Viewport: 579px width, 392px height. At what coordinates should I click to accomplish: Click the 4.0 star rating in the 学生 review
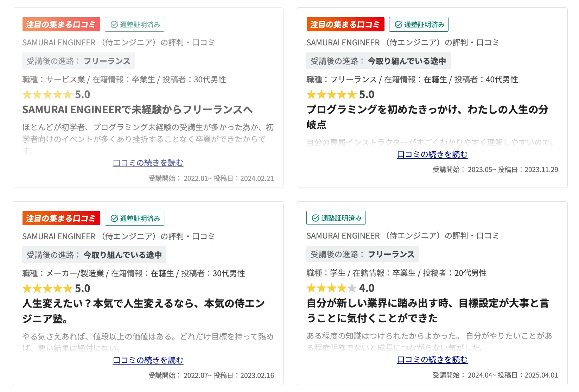[341, 288]
